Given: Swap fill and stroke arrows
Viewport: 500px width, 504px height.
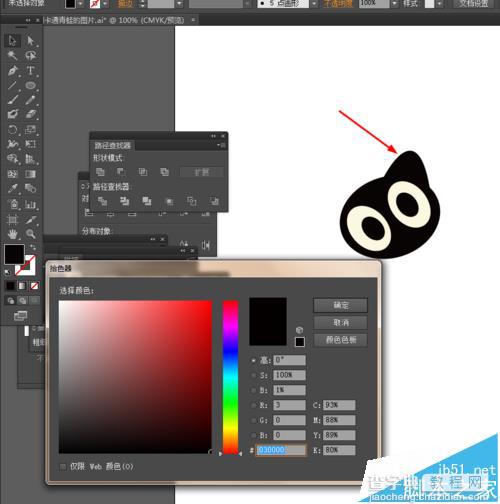Looking at the screenshot, I should click(33, 247).
